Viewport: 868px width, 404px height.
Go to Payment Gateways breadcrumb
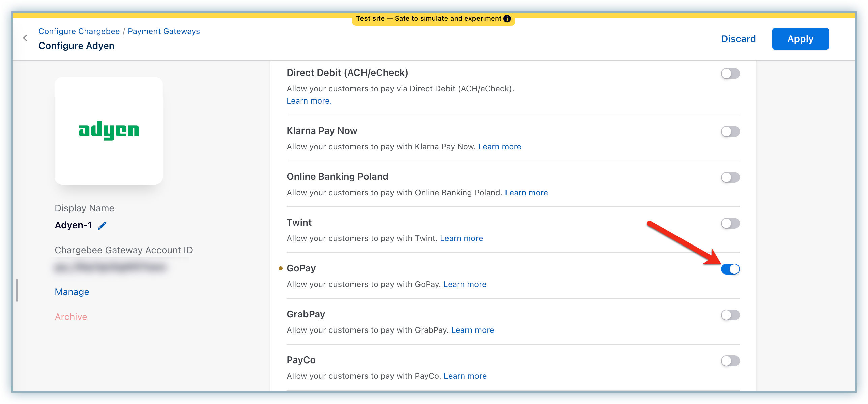click(164, 31)
